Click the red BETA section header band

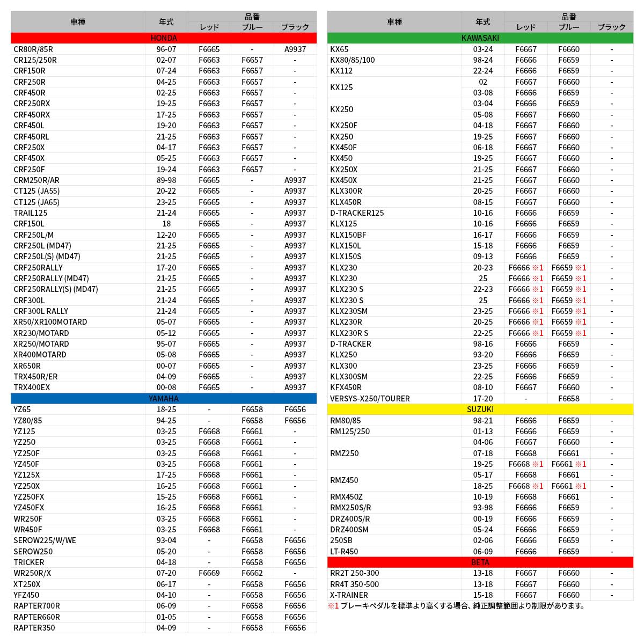(480, 562)
